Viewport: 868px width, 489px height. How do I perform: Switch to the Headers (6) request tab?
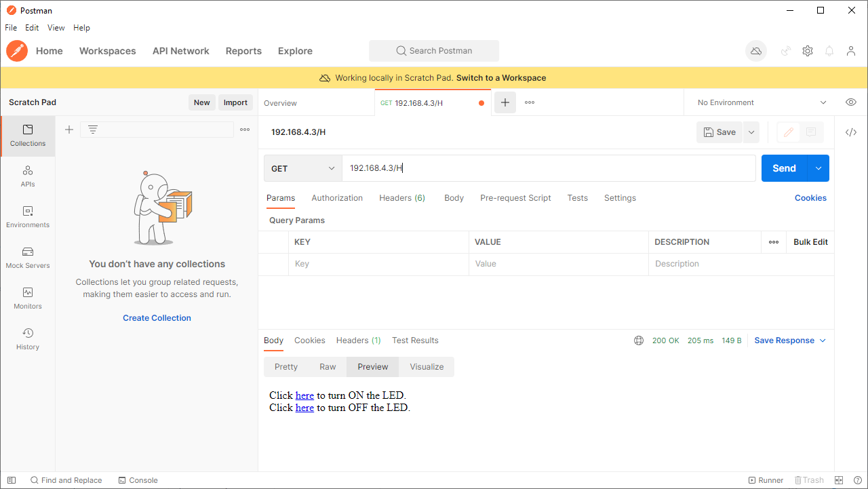402,198
